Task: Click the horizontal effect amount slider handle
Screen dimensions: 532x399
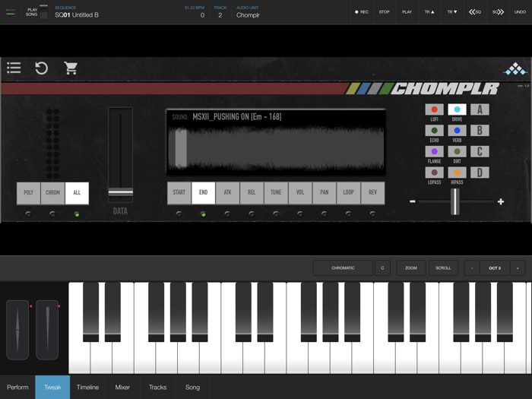Action: pos(455,201)
